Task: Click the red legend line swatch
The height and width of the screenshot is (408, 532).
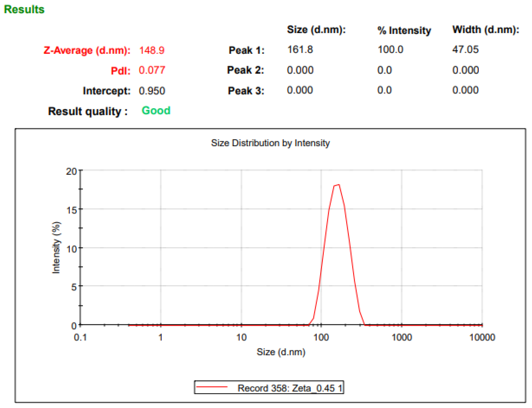Action: click(212, 387)
